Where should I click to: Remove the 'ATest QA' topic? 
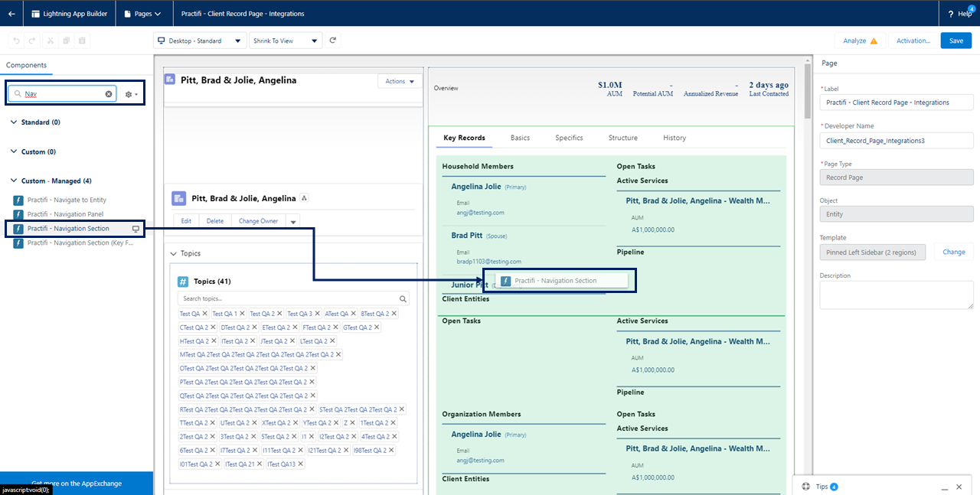point(354,314)
